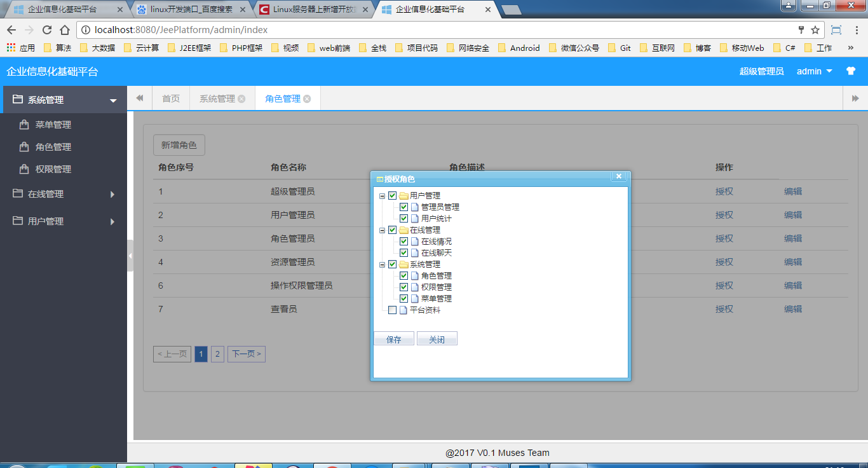Click the 新增角色 button above the table

coord(179,144)
